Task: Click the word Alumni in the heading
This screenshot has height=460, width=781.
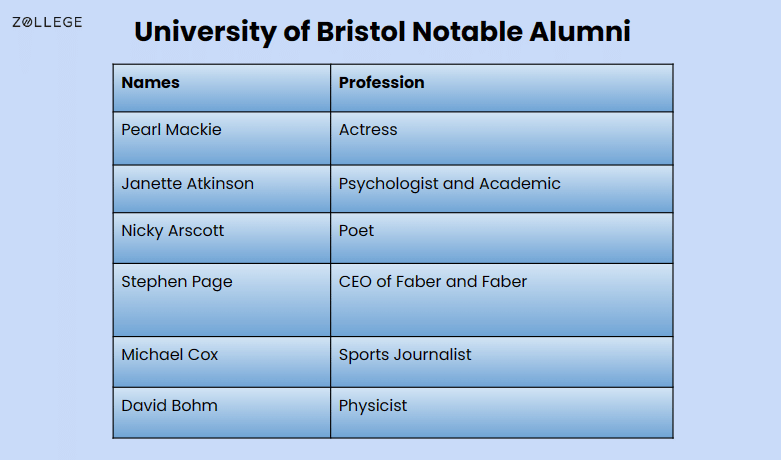Action: [580, 32]
